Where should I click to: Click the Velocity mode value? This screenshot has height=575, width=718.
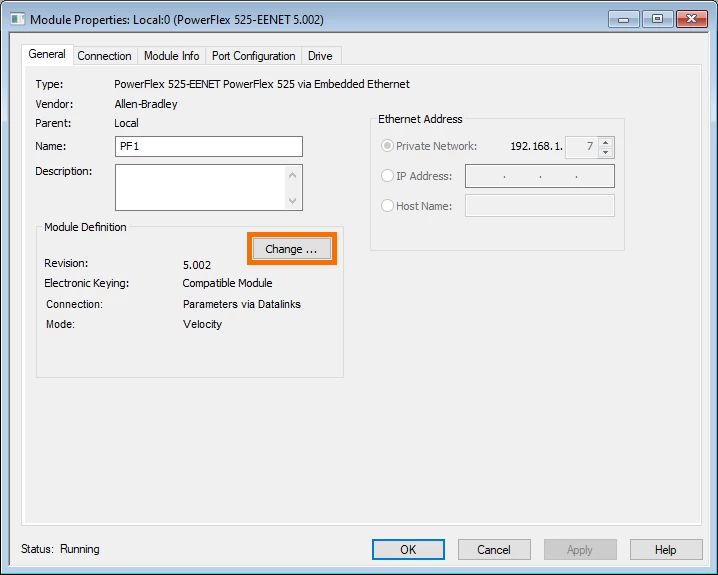(x=202, y=324)
